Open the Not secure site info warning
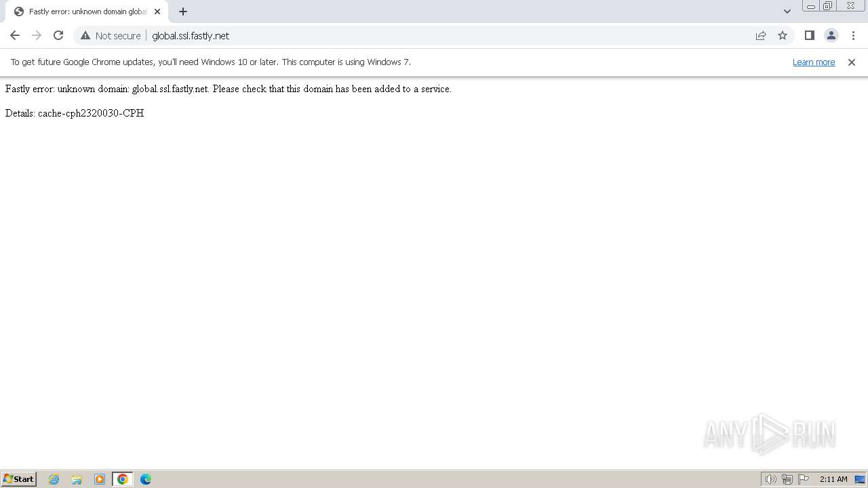868x488 pixels. coord(111,35)
